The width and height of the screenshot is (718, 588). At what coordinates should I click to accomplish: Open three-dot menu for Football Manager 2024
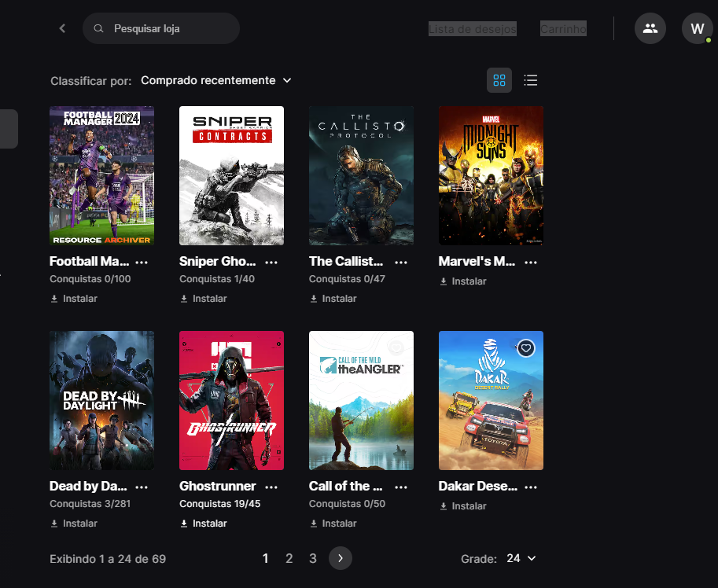coord(142,262)
